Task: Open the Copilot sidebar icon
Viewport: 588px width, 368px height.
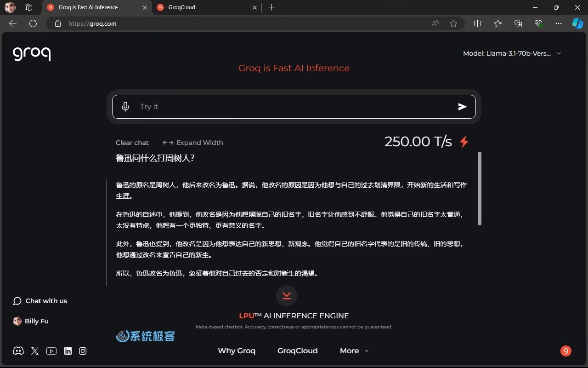Action: point(577,23)
